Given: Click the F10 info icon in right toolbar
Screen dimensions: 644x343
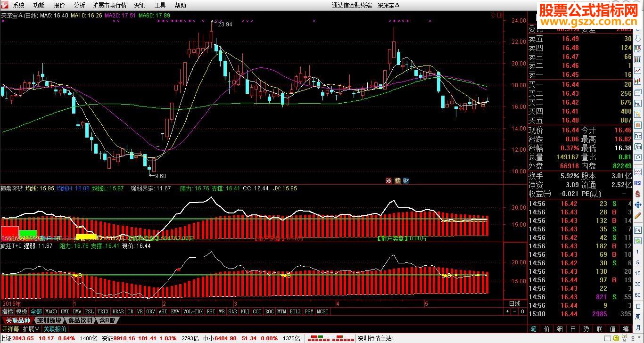Looking at the screenshot, I should 637,103.
